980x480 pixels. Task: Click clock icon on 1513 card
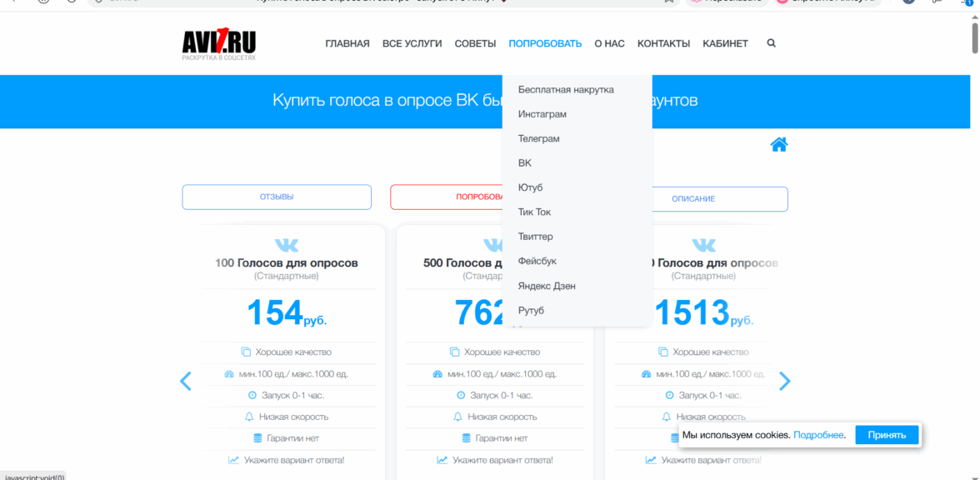tap(670, 396)
